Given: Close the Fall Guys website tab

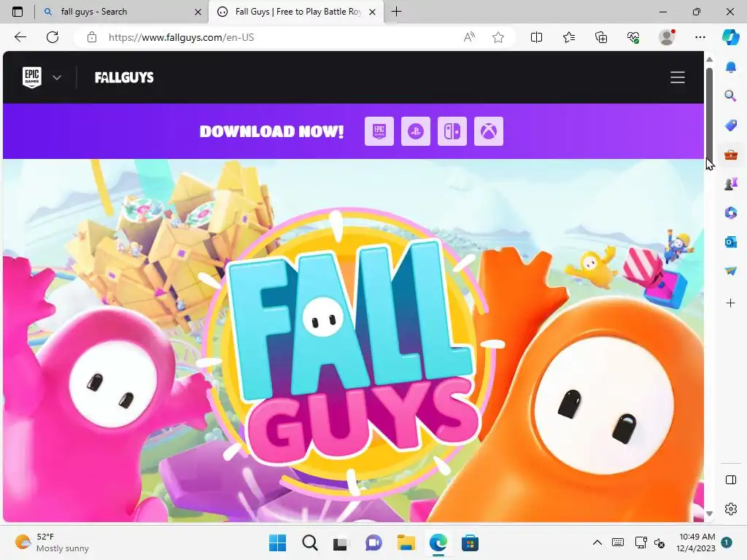Looking at the screenshot, I should point(373,12).
